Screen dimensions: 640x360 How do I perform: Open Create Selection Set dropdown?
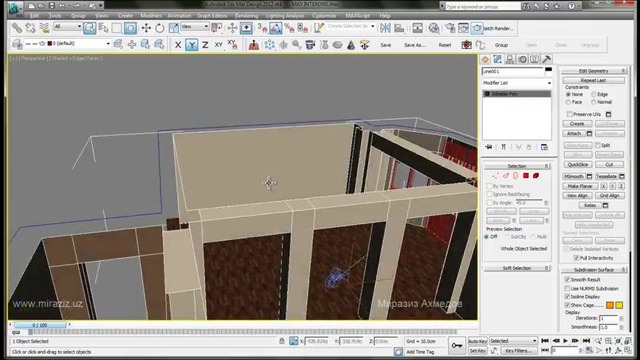[351, 27]
